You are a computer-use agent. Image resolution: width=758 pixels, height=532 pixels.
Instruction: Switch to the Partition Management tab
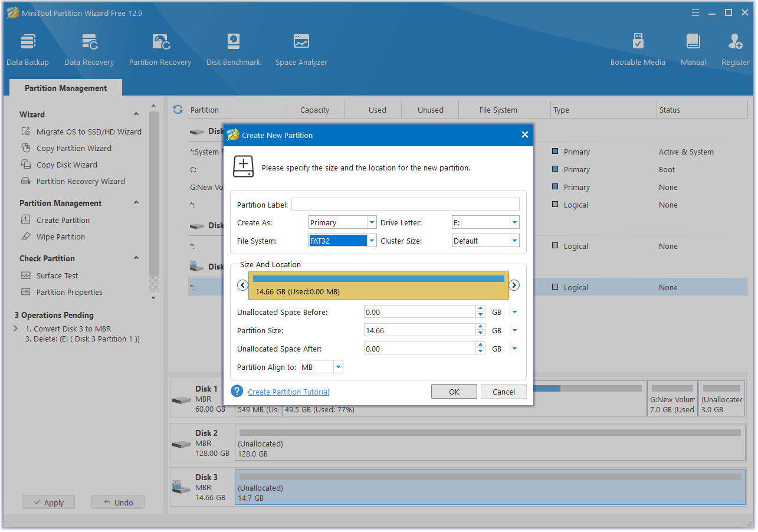(66, 88)
